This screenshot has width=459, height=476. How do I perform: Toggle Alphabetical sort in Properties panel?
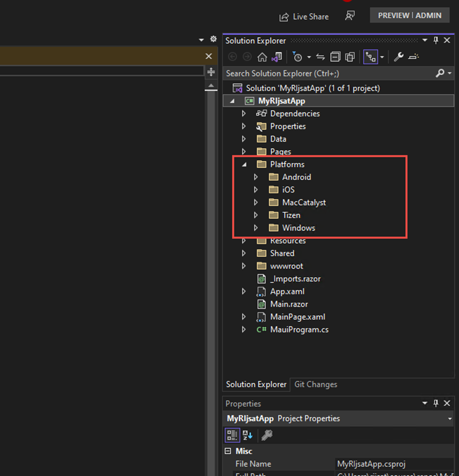(247, 435)
